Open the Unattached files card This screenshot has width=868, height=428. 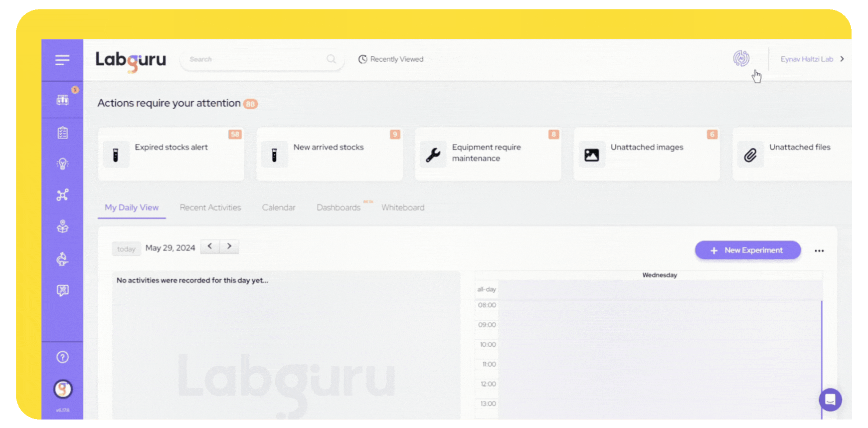click(792, 154)
